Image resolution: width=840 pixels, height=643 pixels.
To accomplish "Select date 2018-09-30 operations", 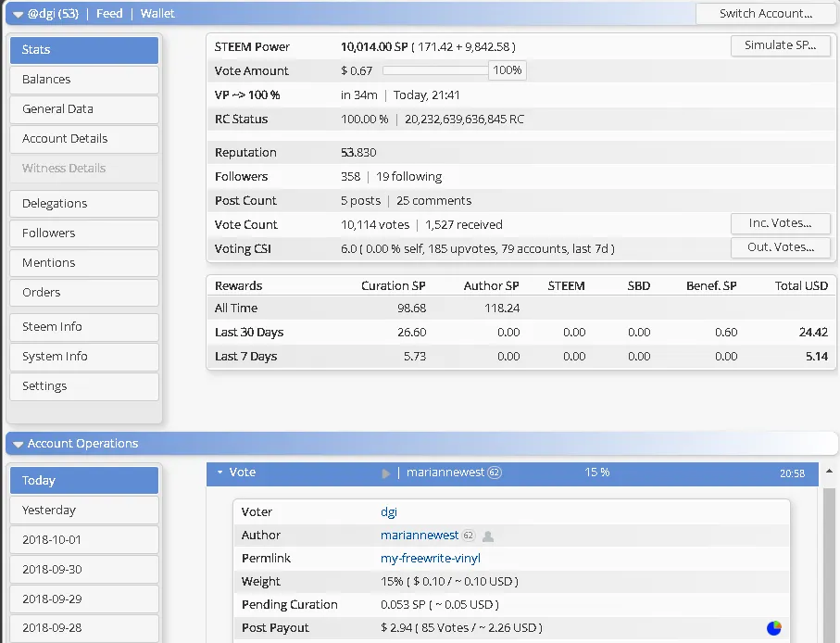I will [x=84, y=569].
